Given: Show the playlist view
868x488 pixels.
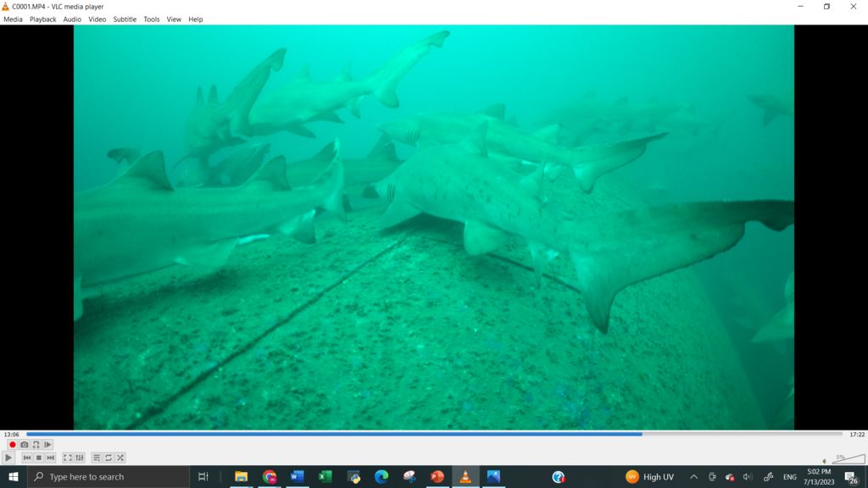Looking at the screenshot, I should pos(97,457).
